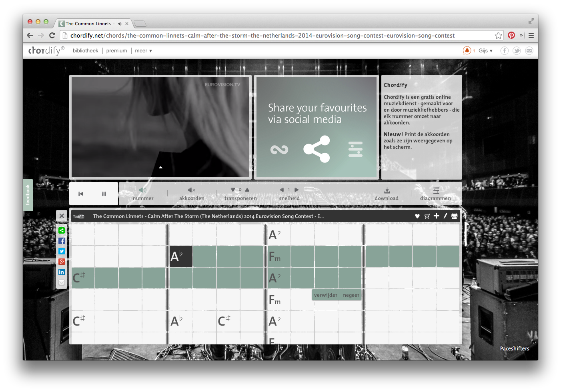Expand the meer dropdown menu

point(143,51)
